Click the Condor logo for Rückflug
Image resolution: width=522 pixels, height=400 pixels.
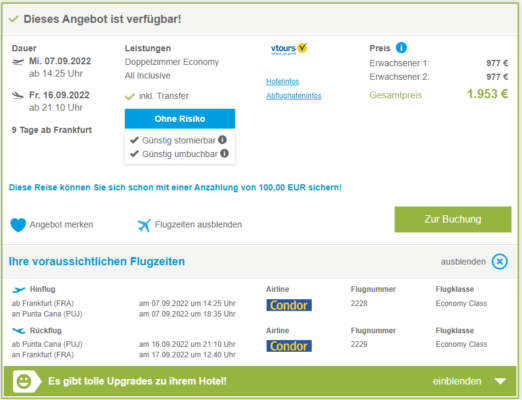[289, 346]
